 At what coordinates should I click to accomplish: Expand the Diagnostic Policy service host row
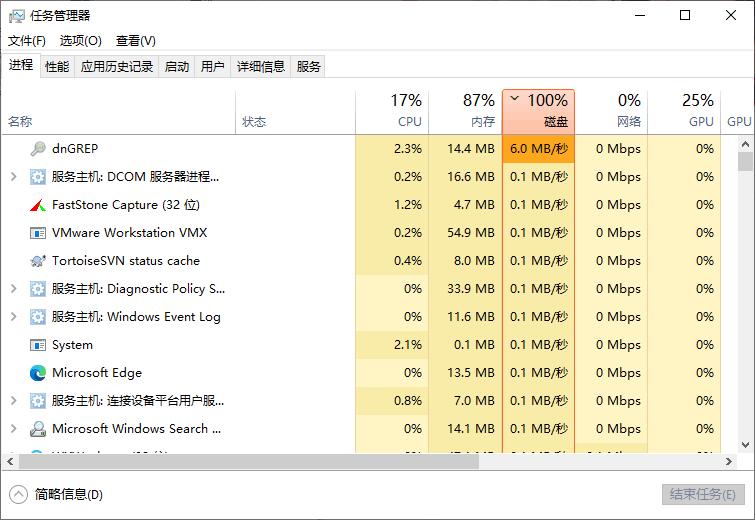(x=14, y=289)
